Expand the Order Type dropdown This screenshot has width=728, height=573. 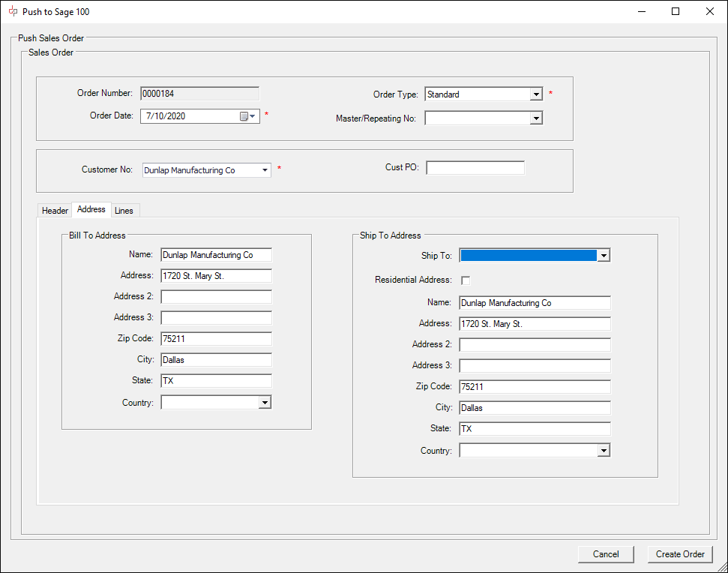pos(536,94)
